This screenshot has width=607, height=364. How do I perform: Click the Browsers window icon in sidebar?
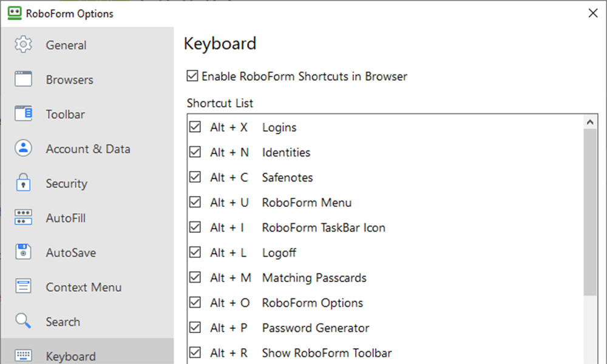(x=23, y=79)
